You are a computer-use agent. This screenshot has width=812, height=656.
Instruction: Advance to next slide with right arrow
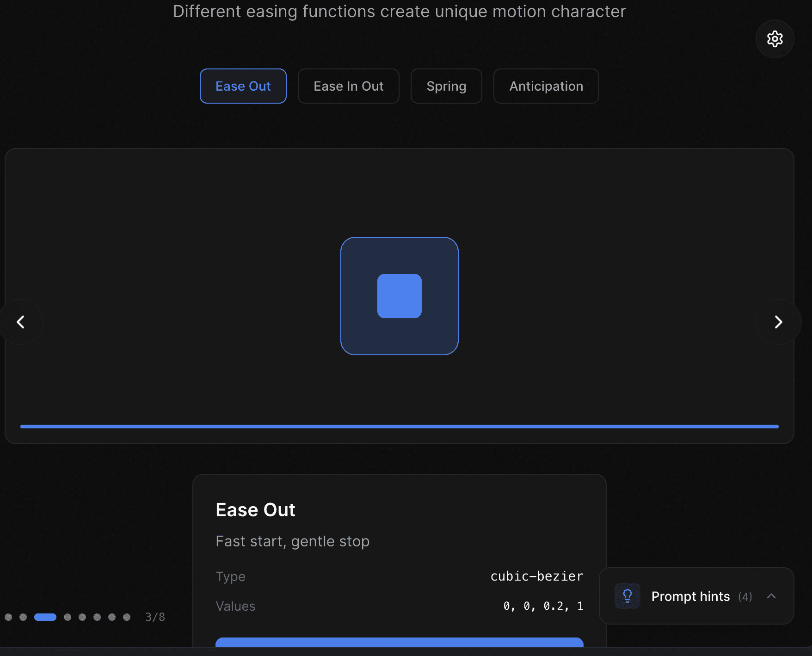point(779,322)
